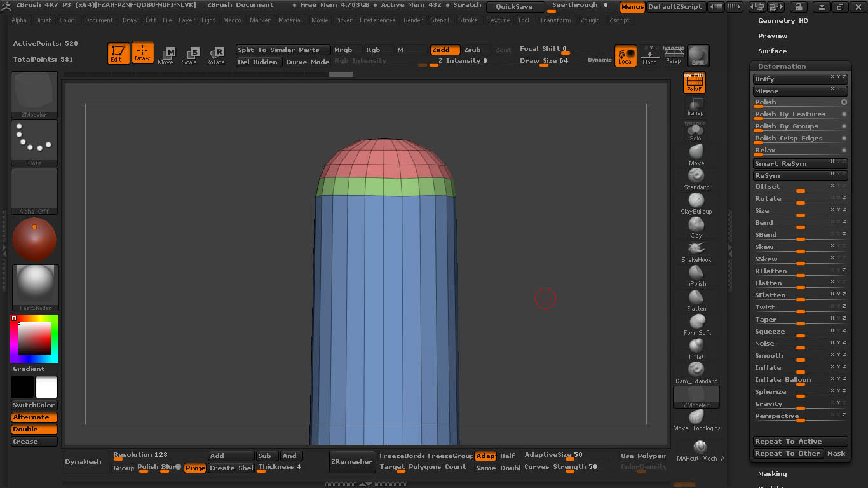
Task: Click the BPR render icon
Action: tap(698, 55)
